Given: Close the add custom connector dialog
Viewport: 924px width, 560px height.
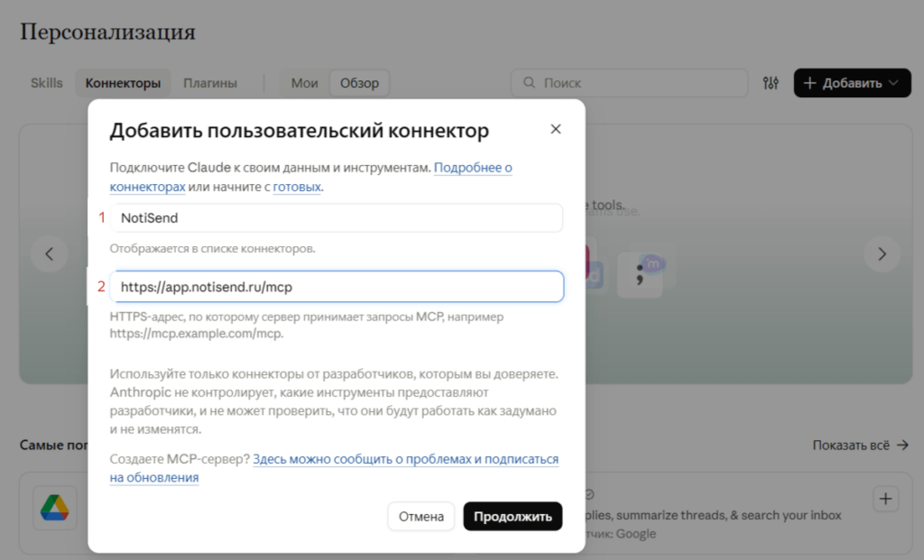Looking at the screenshot, I should (555, 129).
